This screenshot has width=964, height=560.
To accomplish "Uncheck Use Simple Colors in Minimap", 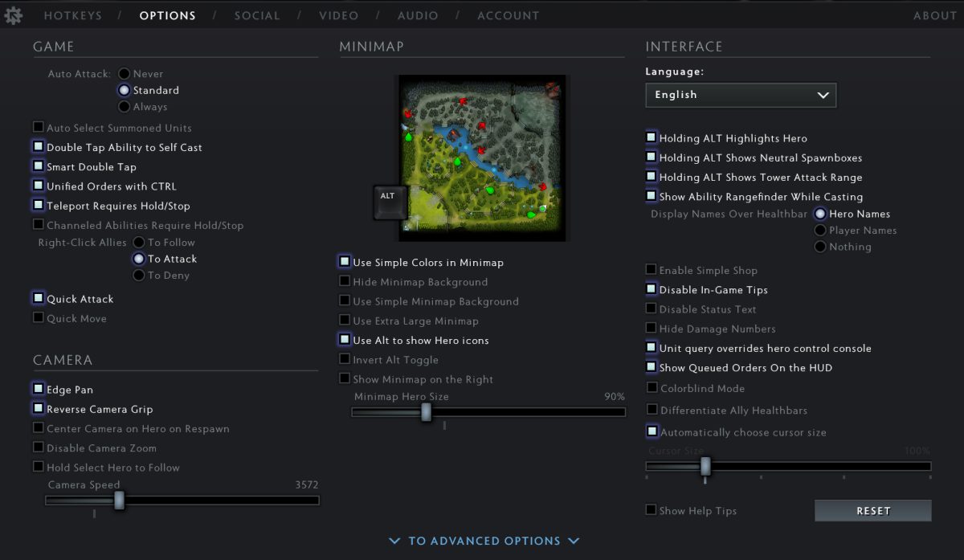I will point(345,262).
